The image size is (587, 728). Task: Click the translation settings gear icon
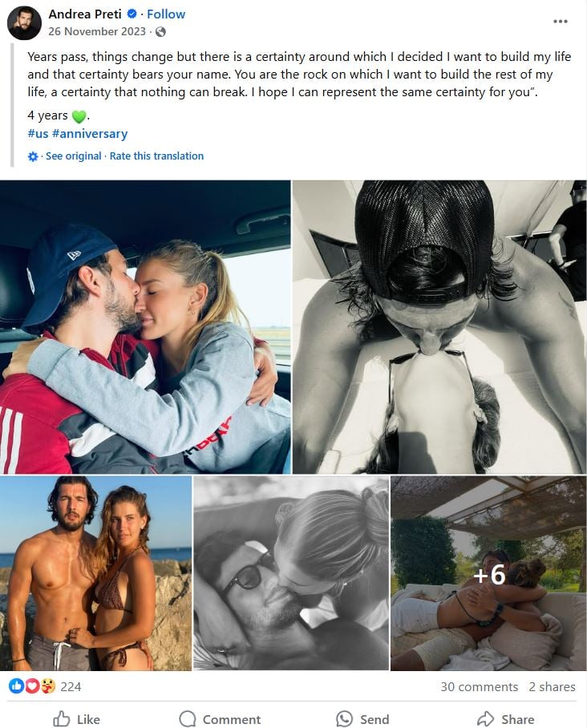coord(33,156)
